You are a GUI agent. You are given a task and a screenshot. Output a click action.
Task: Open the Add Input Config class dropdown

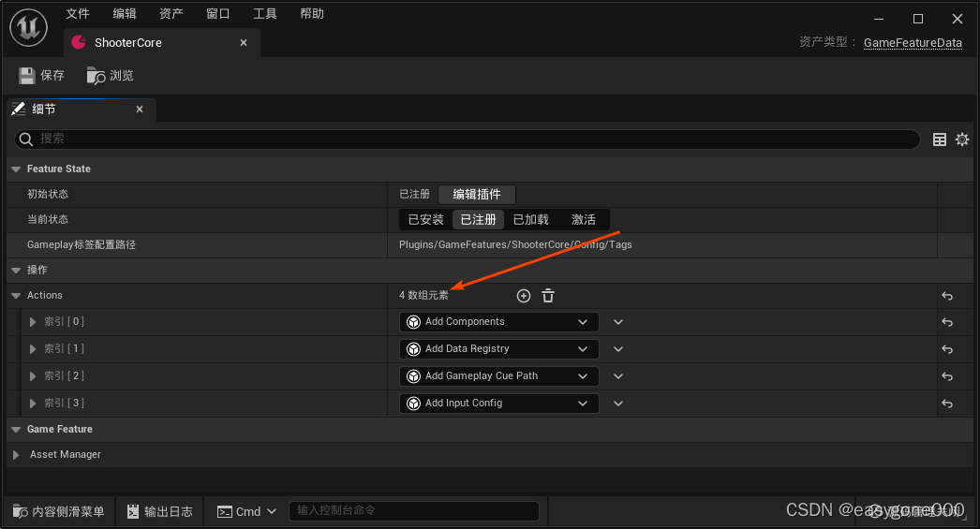pyautogui.click(x=498, y=404)
